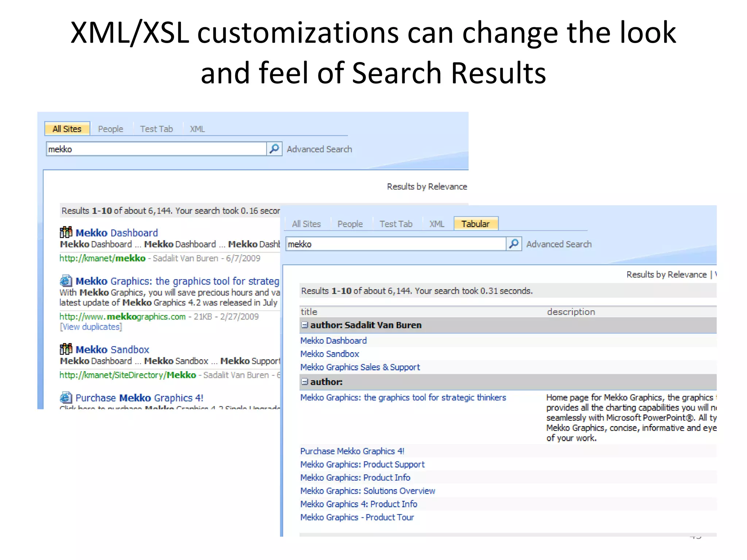Open the People tab in the Tabular window
The height and width of the screenshot is (560, 747).
tap(350, 224)
